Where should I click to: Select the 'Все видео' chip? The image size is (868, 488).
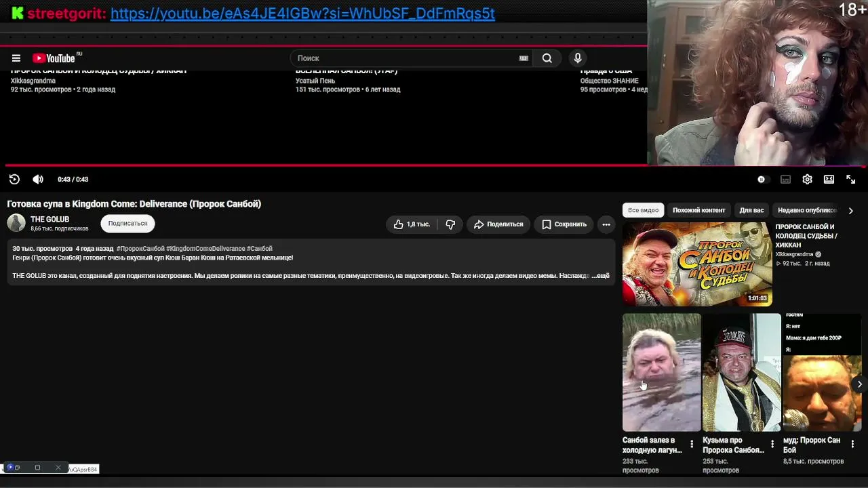643,210
